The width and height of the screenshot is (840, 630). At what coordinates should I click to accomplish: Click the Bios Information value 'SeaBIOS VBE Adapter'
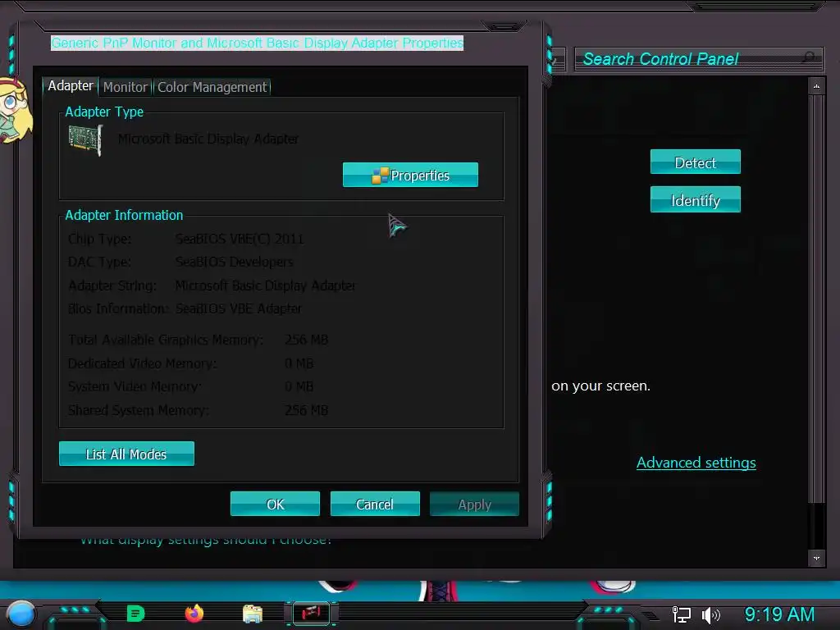pyautogui.click(x=239, y=308)
